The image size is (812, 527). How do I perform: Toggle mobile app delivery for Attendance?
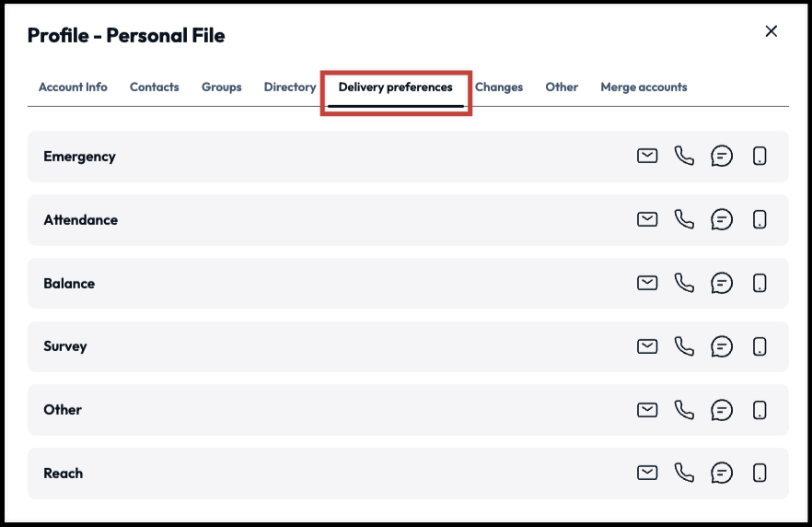pyautogui.click(x=760, y=219)
